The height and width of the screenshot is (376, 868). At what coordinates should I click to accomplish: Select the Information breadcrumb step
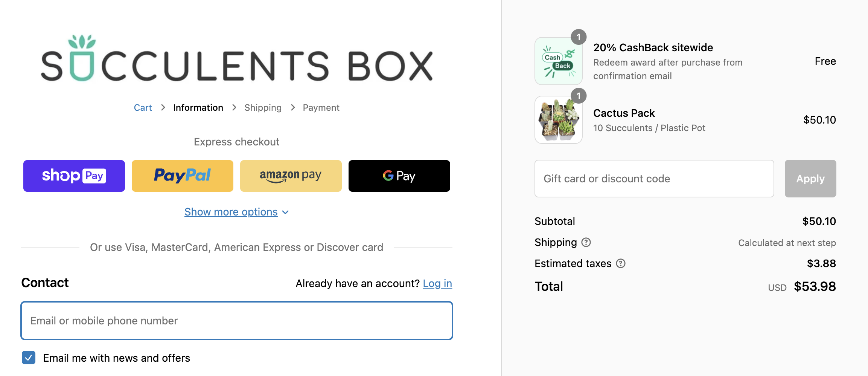click(198, 108)
